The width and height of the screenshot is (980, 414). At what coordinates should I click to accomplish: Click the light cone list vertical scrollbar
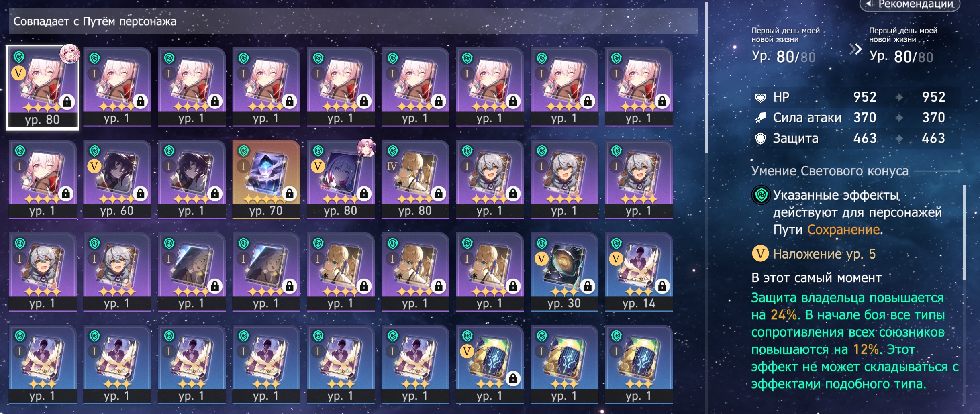pyautogui.click(x=706, y=77)
